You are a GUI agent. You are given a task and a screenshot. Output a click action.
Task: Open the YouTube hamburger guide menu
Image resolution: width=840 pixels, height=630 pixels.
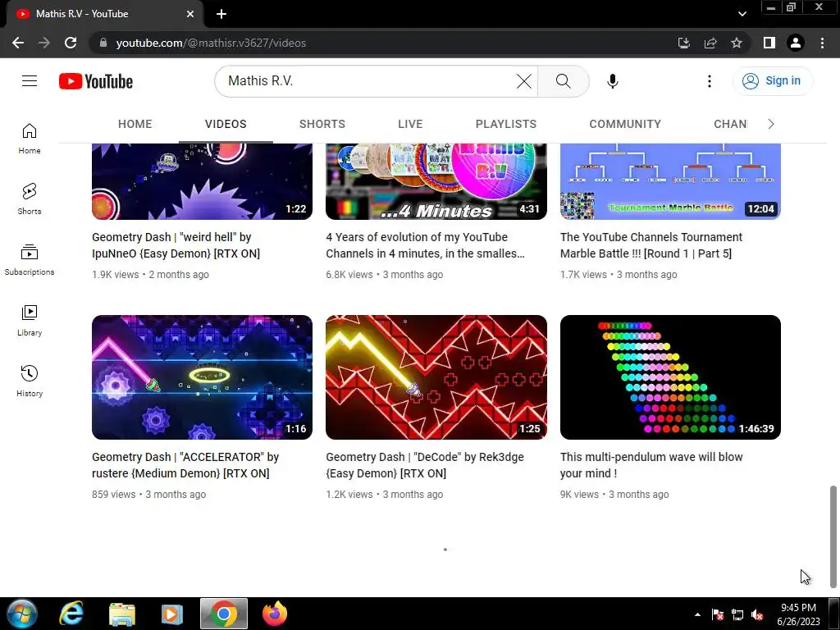point(30,81)
